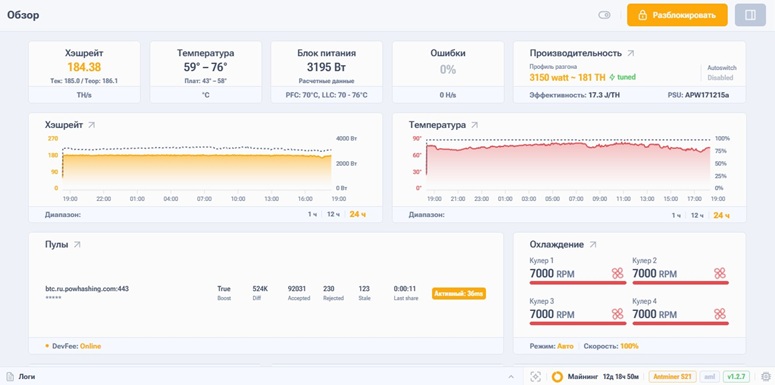Click the 184.38 hashrate value
775x385 pixels.
84,68
